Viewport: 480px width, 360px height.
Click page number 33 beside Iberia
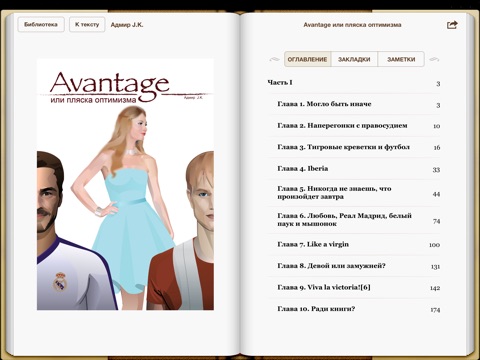click(x=436, y=170)
